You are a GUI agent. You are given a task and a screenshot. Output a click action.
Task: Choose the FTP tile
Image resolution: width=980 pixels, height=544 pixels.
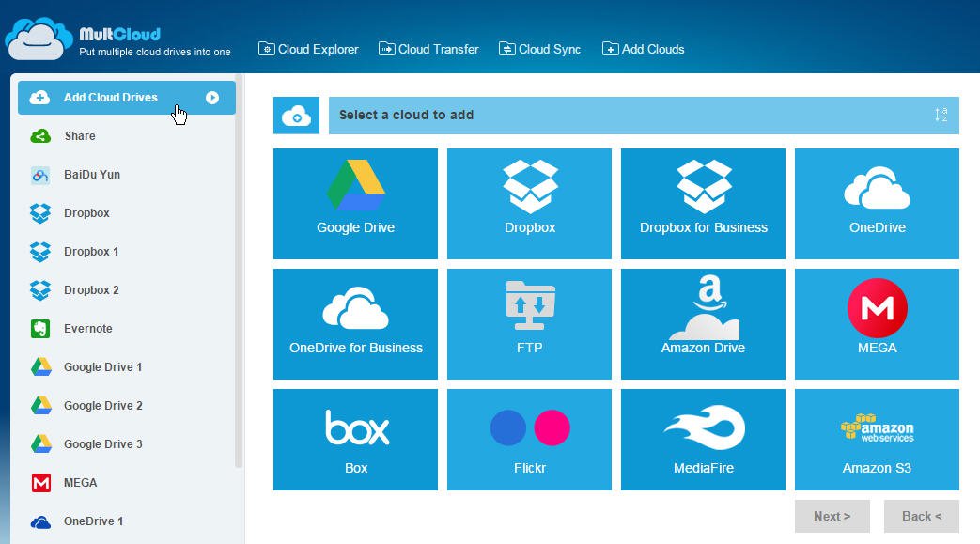pos(529,324)
